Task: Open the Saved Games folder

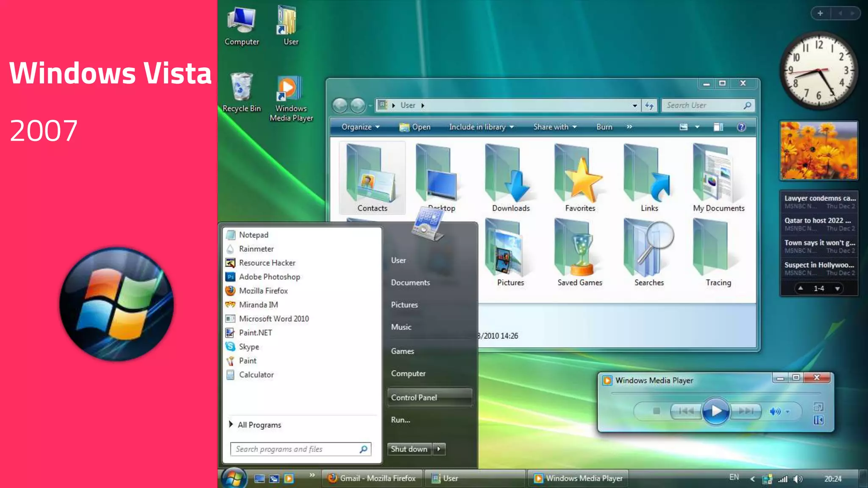Action: click(x=580, y=252)
